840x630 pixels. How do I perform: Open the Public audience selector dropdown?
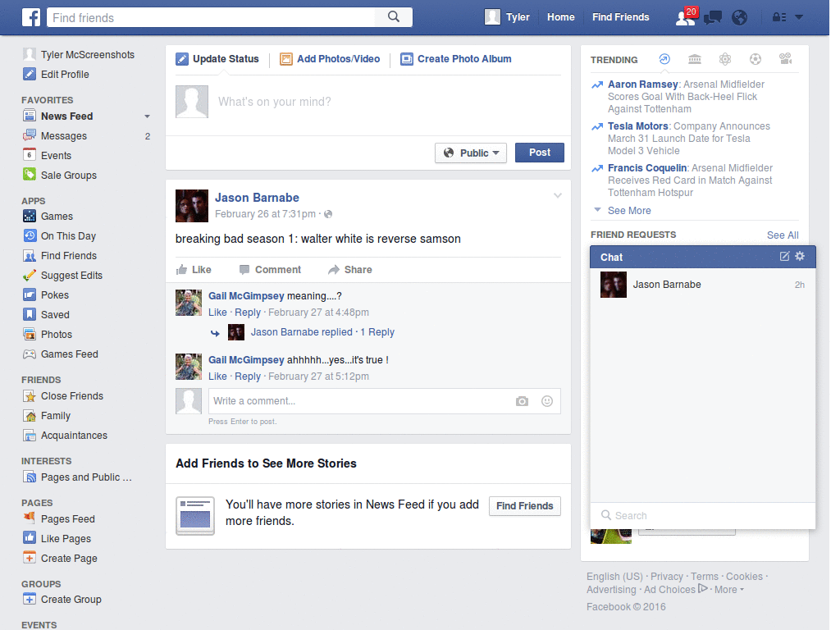(471, 153)
